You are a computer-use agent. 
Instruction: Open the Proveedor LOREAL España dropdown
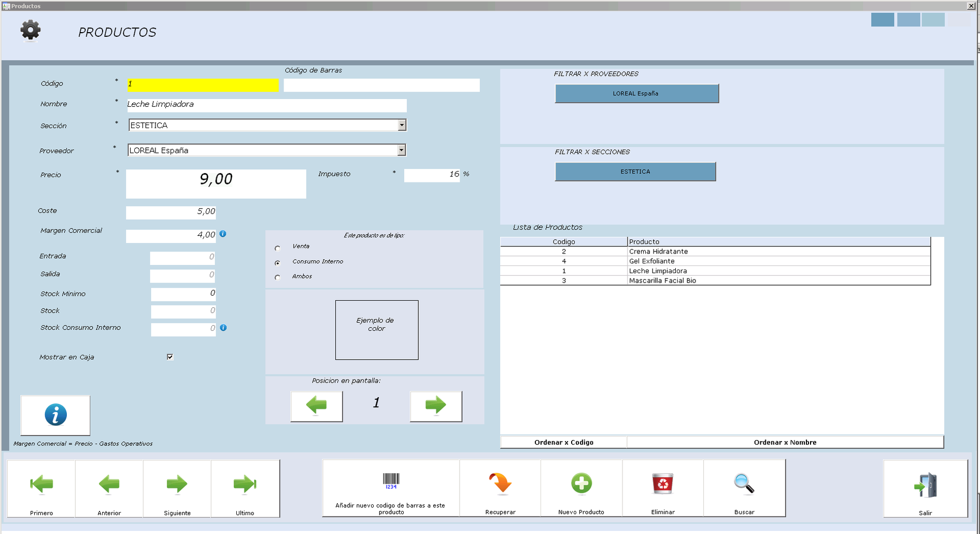[x=401, y=150]
